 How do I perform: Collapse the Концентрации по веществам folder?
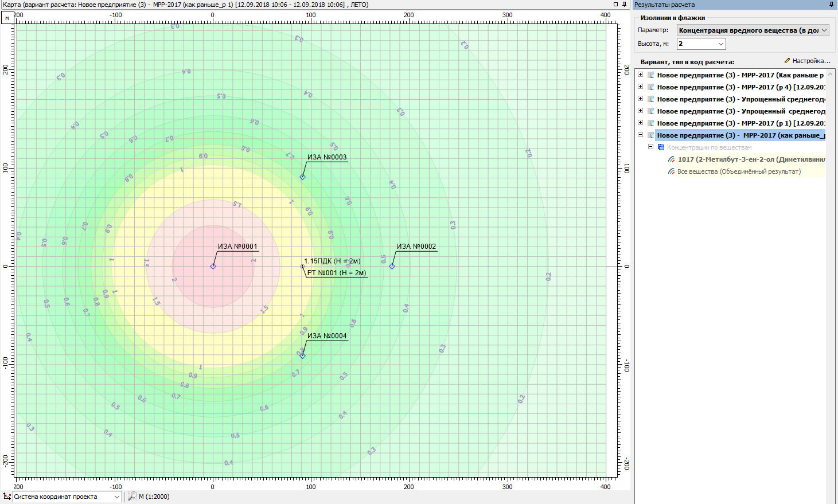click(650, 147)
